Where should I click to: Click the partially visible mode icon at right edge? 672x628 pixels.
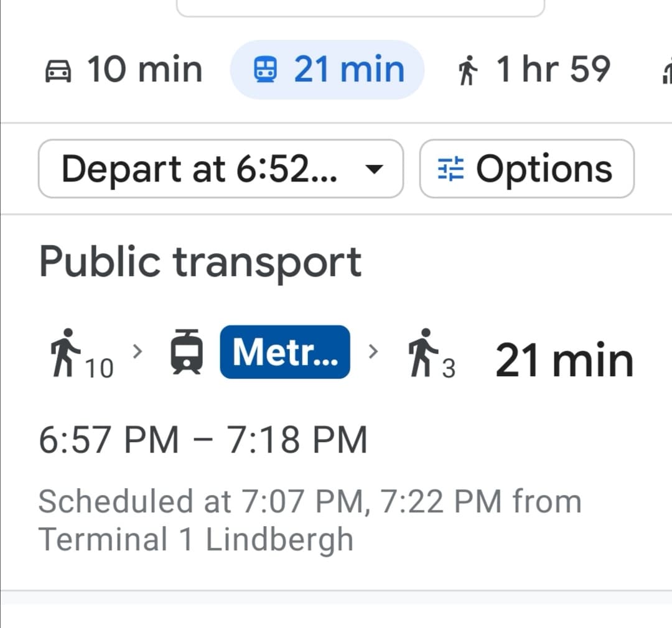tap(667, 72)
